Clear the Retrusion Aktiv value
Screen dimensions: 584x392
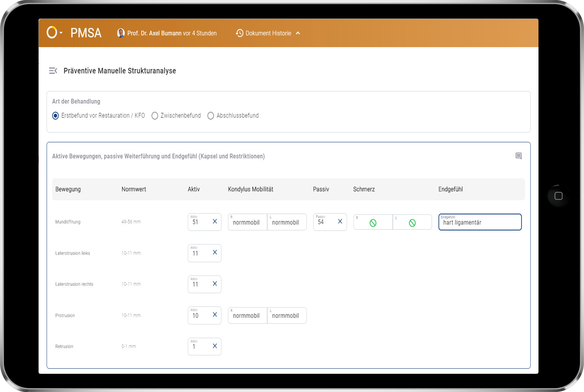click(x=215, y=346)
